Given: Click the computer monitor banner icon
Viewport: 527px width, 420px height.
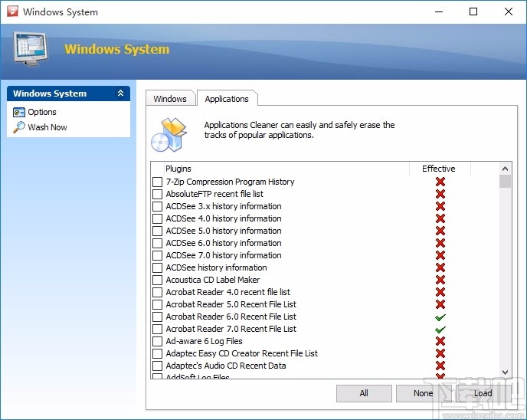Looking at the screenshot, I should click(x=31, y=49).
